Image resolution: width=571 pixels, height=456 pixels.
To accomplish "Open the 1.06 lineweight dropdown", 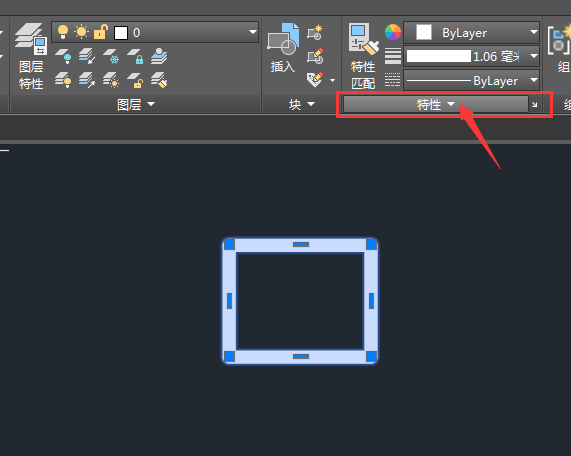I will point(472,56).
